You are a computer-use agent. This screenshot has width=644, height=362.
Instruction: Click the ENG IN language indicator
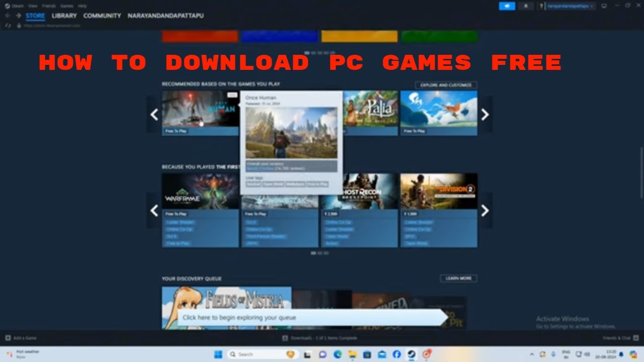(x=566, y=354)
